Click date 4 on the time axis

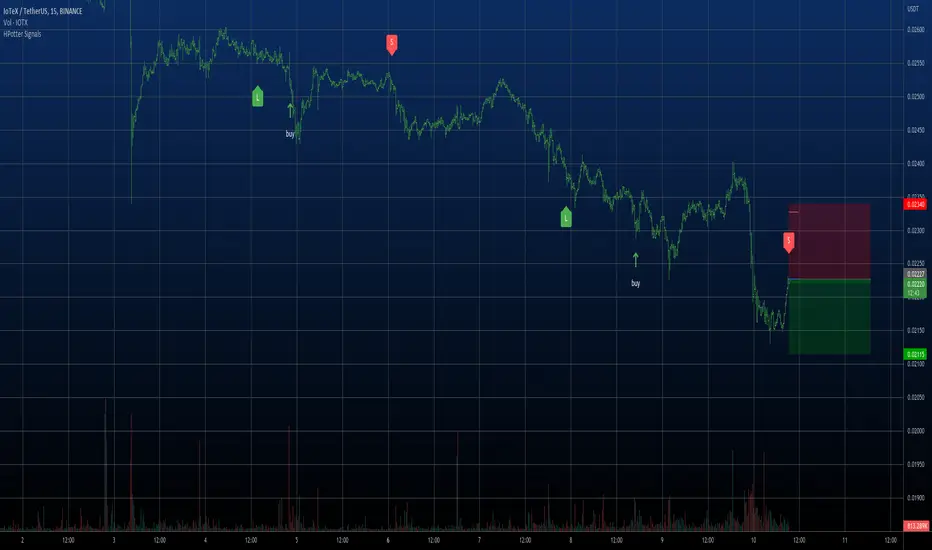[x=205, y=540]
